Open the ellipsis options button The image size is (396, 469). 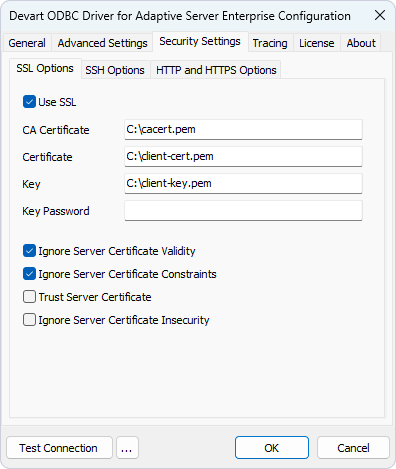[127, 448]
